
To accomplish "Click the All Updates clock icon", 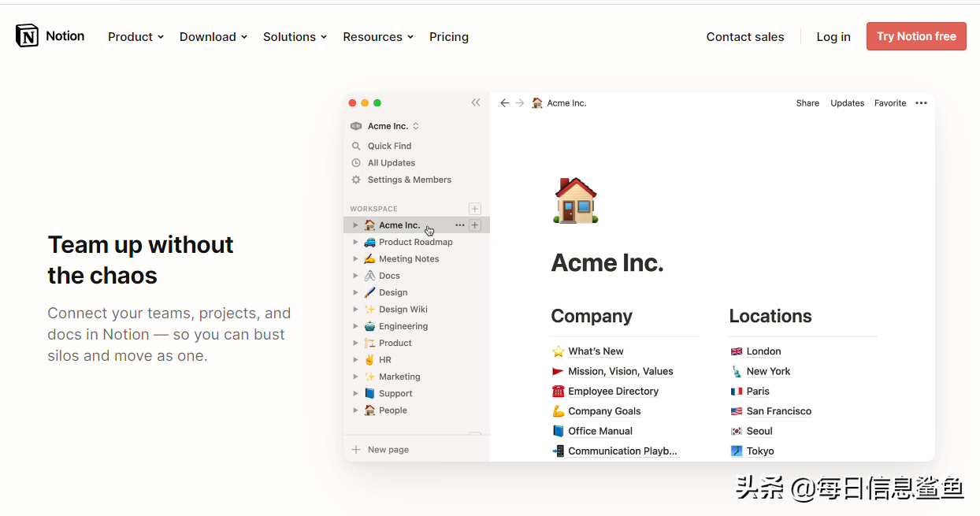I will click(x=356, y=163).
